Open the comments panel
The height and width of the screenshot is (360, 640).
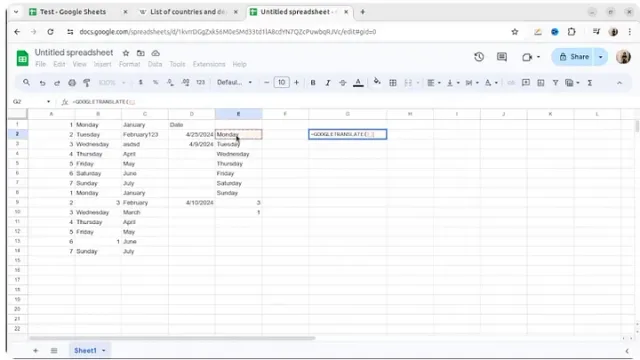click(x=502, y=57)
